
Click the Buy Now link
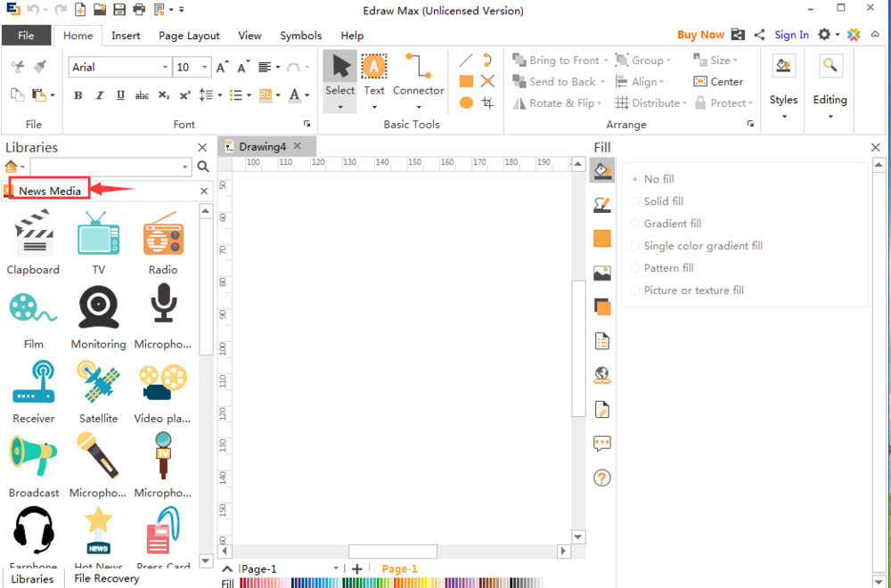pos(700,35)
